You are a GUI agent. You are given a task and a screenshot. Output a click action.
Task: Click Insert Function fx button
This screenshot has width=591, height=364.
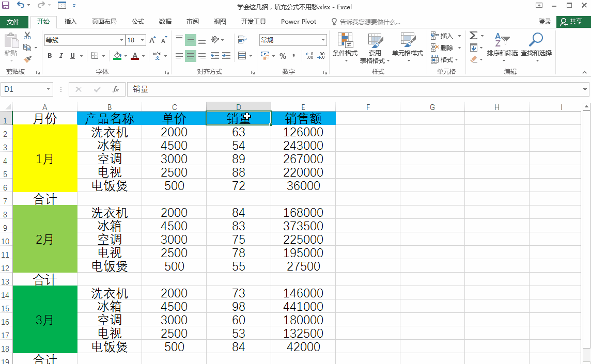(x=116, y=89)
